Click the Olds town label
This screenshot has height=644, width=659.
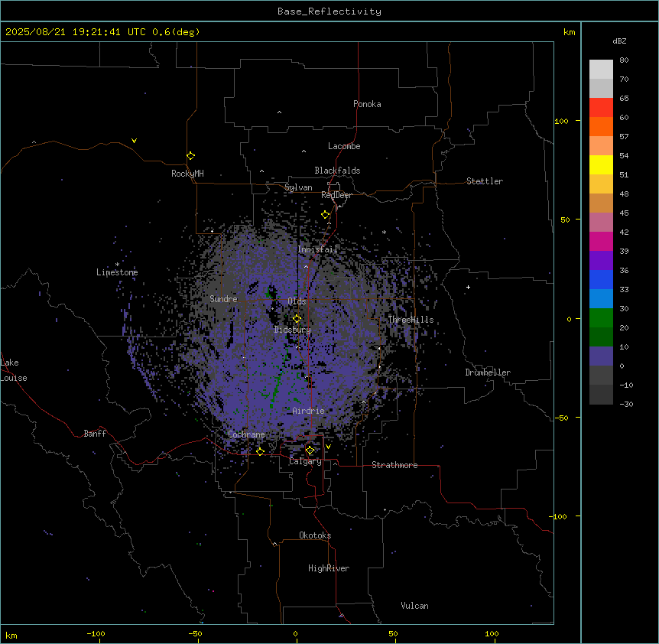click(297, 301)
